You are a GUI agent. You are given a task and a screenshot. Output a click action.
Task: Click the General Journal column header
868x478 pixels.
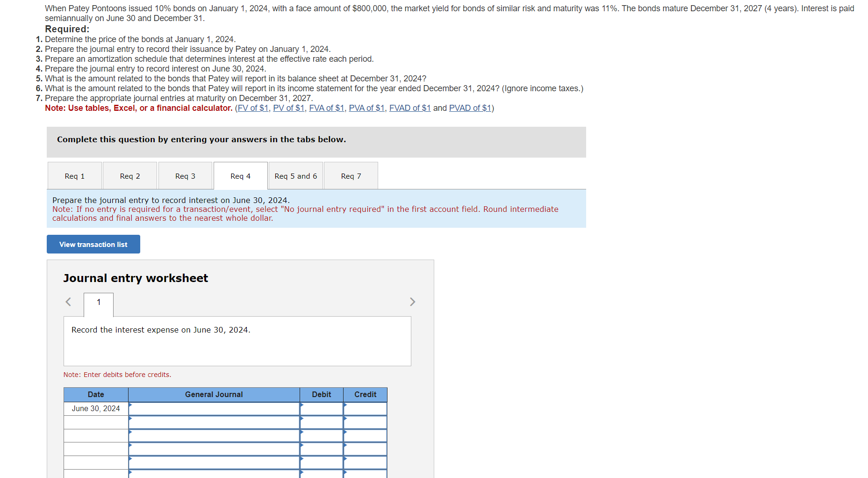tap(214, 395)
